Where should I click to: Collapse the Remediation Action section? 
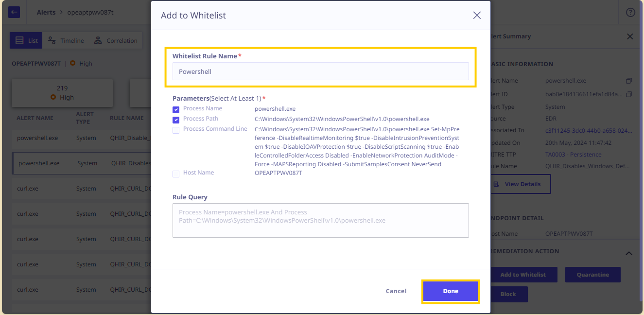pos(629,253)
